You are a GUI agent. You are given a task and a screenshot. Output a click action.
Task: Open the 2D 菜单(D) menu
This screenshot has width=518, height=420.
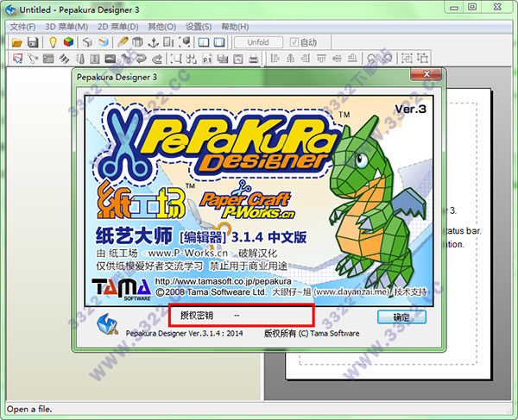[x=118, y=27]
